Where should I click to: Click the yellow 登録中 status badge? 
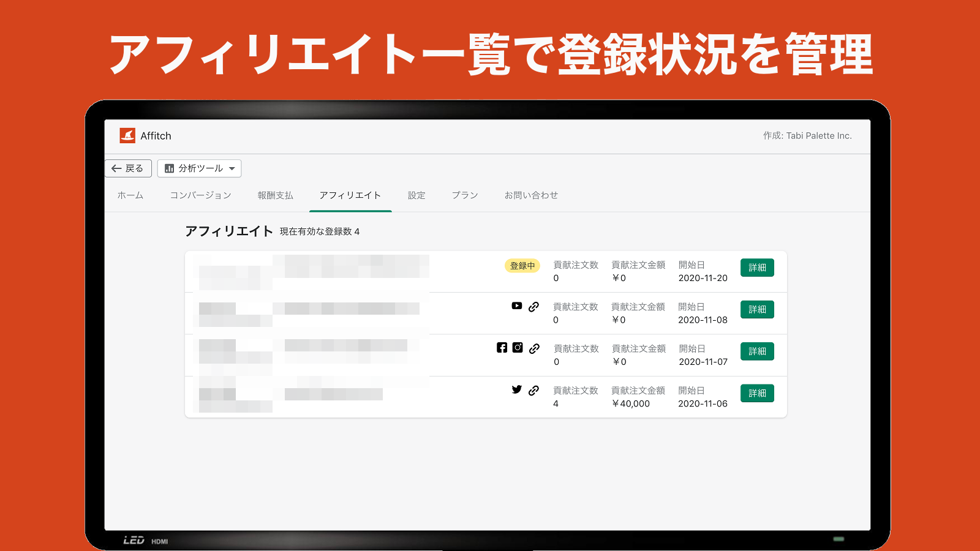click(522, 266)
